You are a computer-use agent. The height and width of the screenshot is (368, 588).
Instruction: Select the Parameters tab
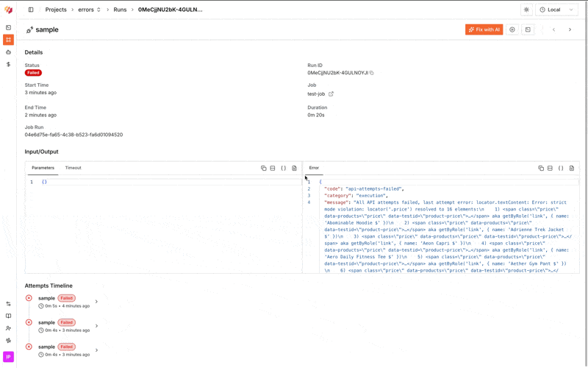pos(43,168)
